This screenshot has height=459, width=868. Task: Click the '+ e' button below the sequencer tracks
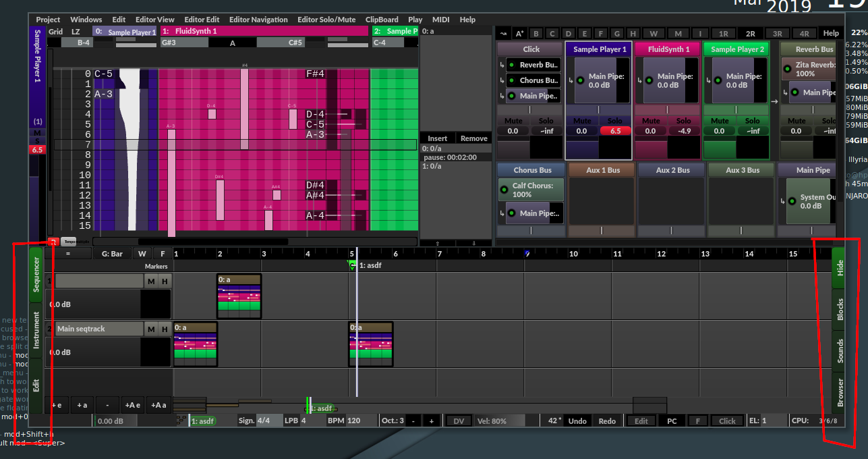(57, 405)
